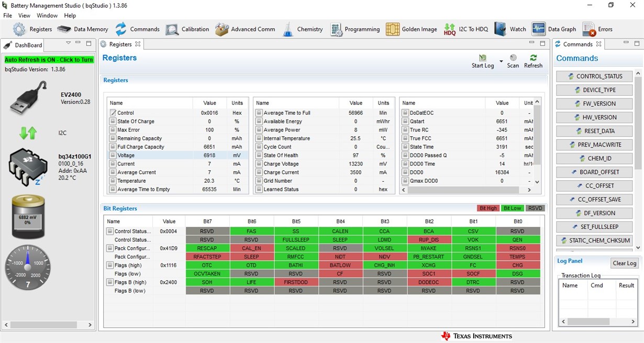Select the Remaining Capacity register row
This screenshot has width=644, height=343.
[x=177, y=138]
